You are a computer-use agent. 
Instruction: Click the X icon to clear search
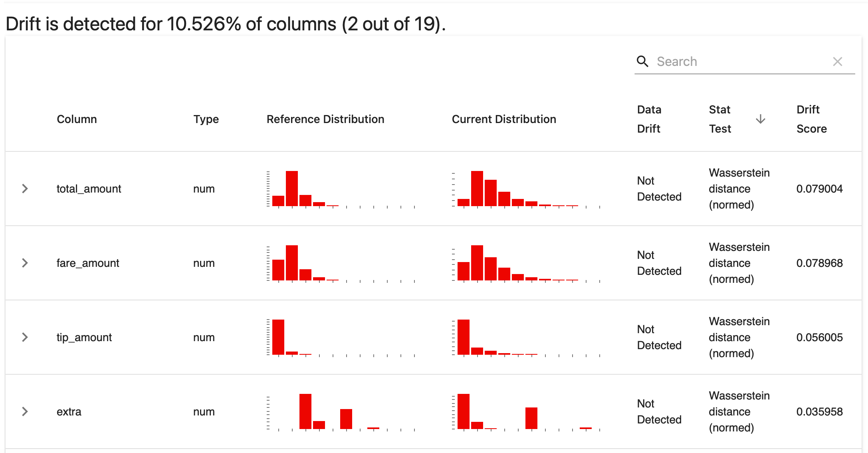point(838,61)
